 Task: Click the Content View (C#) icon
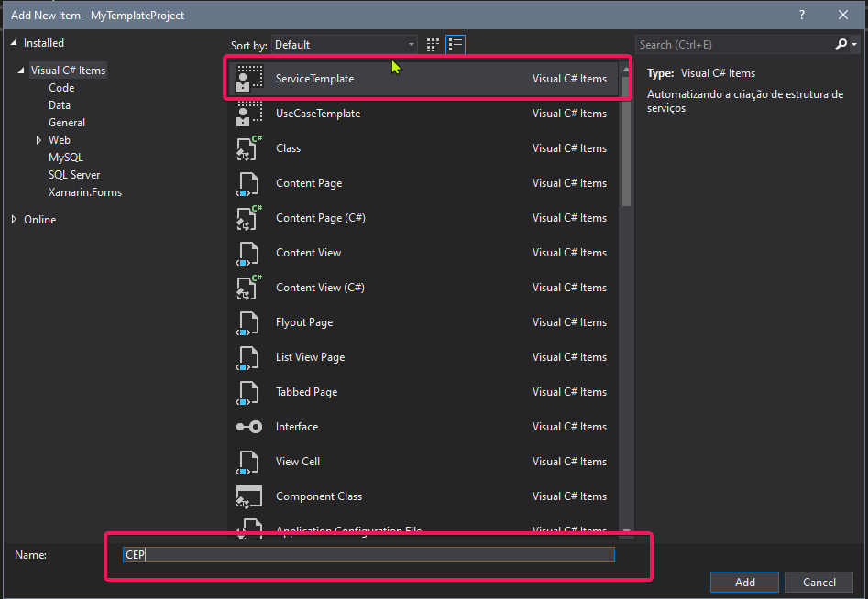click(x=249, y=288)
